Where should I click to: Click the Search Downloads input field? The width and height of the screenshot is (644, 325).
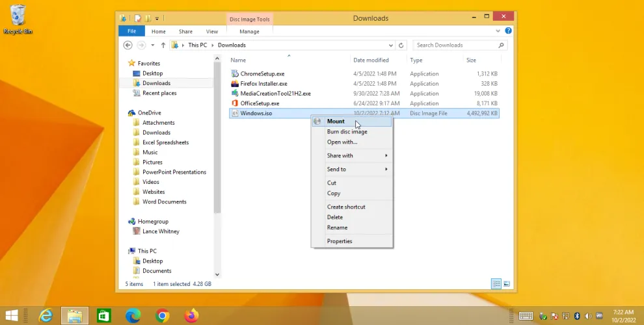[455, 45]
